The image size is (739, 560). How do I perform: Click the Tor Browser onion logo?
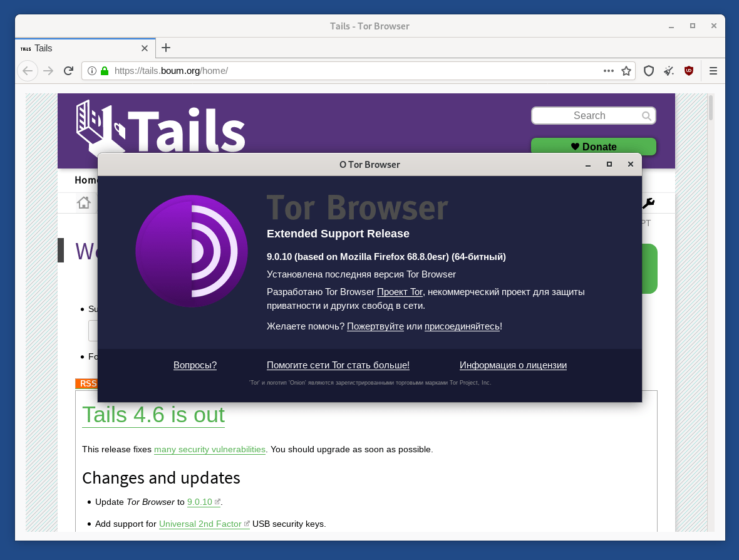(192, 251)
